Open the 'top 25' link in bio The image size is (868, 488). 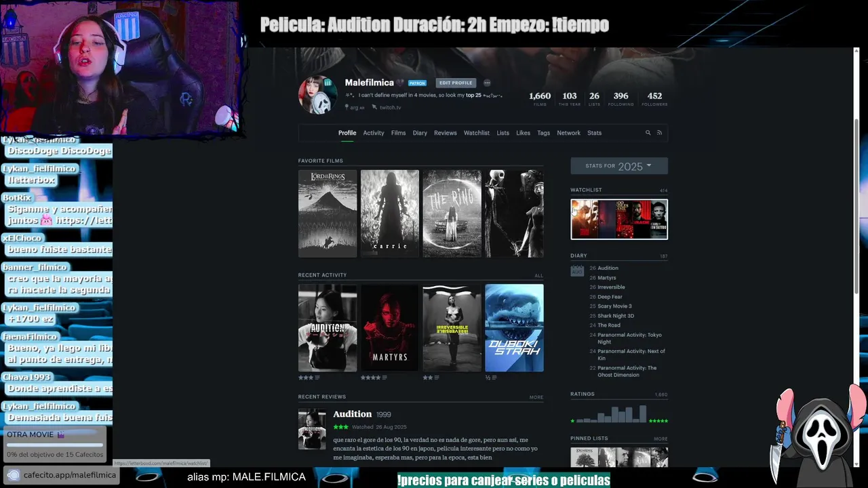[473, 96]
